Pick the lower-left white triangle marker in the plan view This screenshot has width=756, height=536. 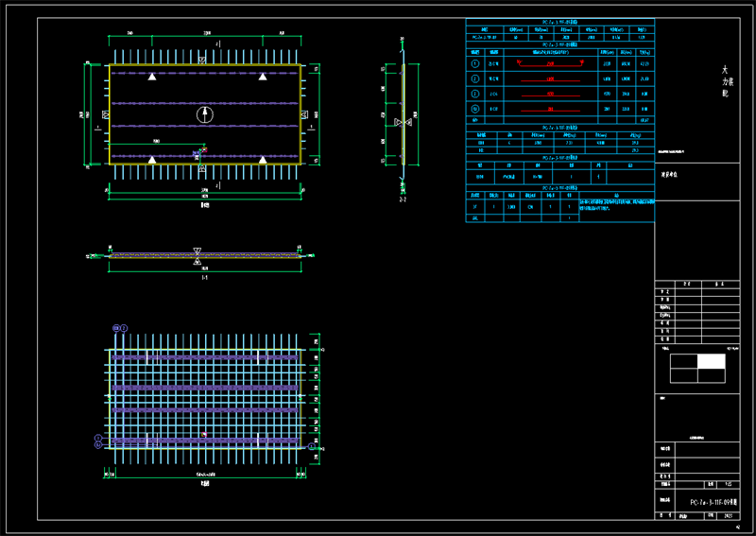[x=152, y=160]
